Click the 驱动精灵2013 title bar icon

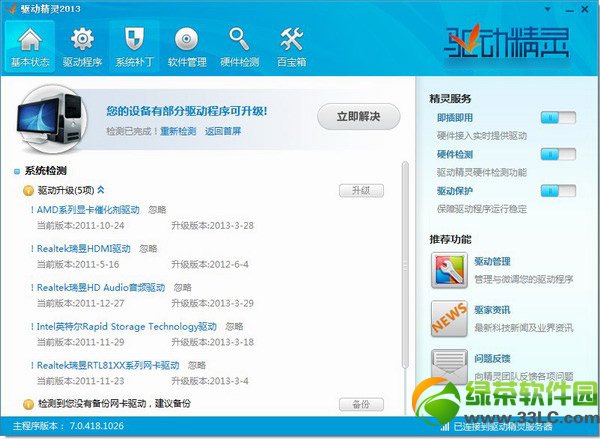pos(11,8)
